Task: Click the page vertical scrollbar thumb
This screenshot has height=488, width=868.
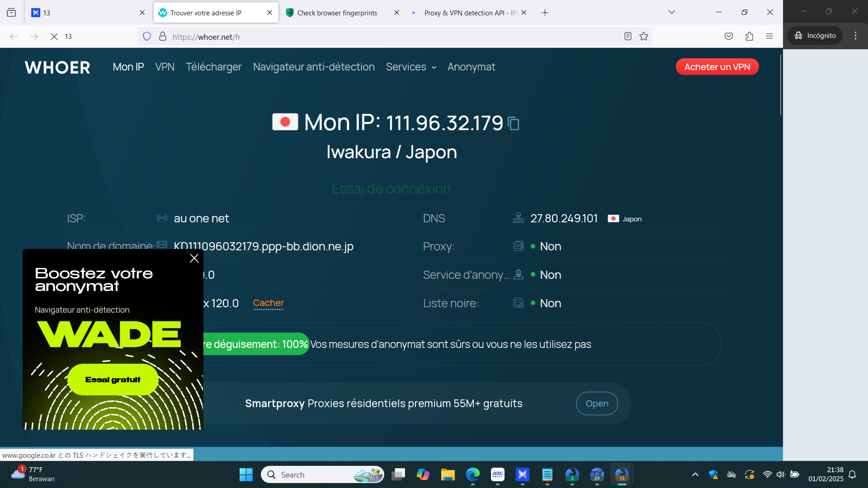Action: (780, 86)
